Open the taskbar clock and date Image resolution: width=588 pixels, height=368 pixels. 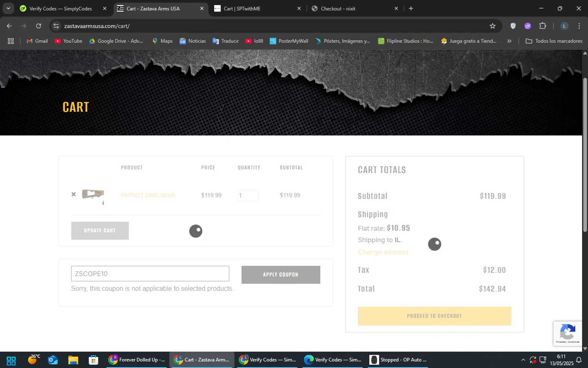pyautogui.click(x=561, y=360)
